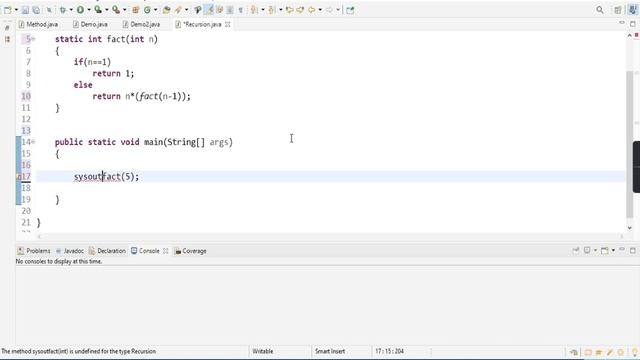640x360 pixels.
Task: Click the Open Console icon
Action: (604, 250)
